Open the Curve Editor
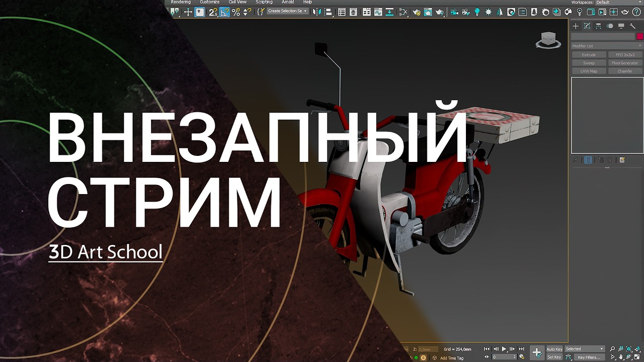This screenshot has width=644, height=362. point(378,12)
